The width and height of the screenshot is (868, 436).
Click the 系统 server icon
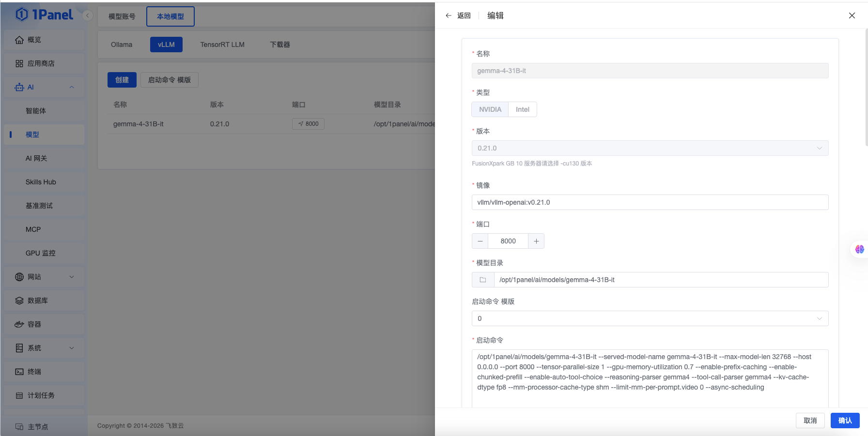tap(19, 348)
